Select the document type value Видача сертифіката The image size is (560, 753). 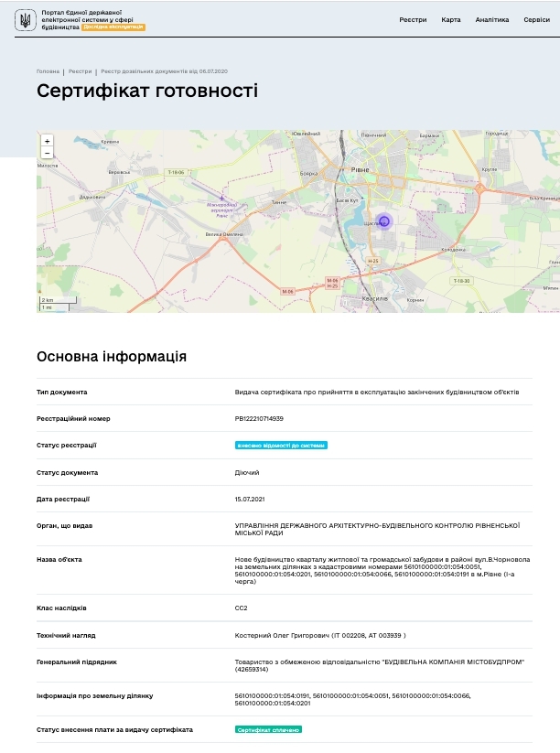377,392
